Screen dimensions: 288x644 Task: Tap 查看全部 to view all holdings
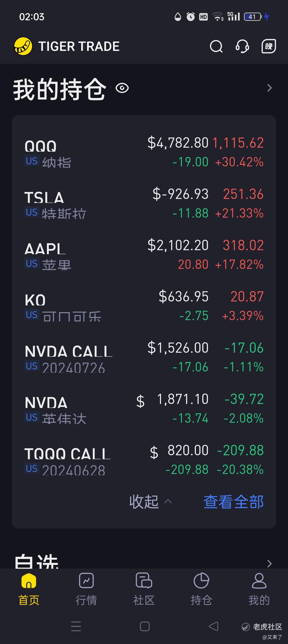[233, 502]
